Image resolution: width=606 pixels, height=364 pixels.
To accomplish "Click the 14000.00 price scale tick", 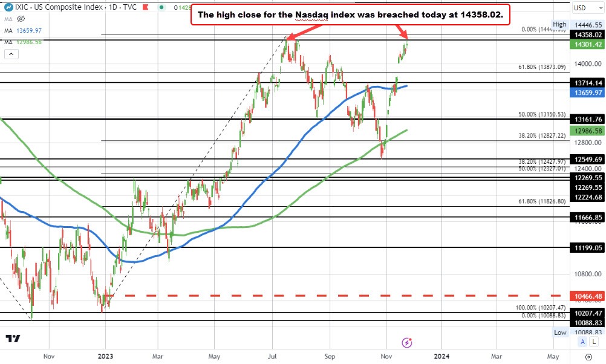I will tap(588, 63).
